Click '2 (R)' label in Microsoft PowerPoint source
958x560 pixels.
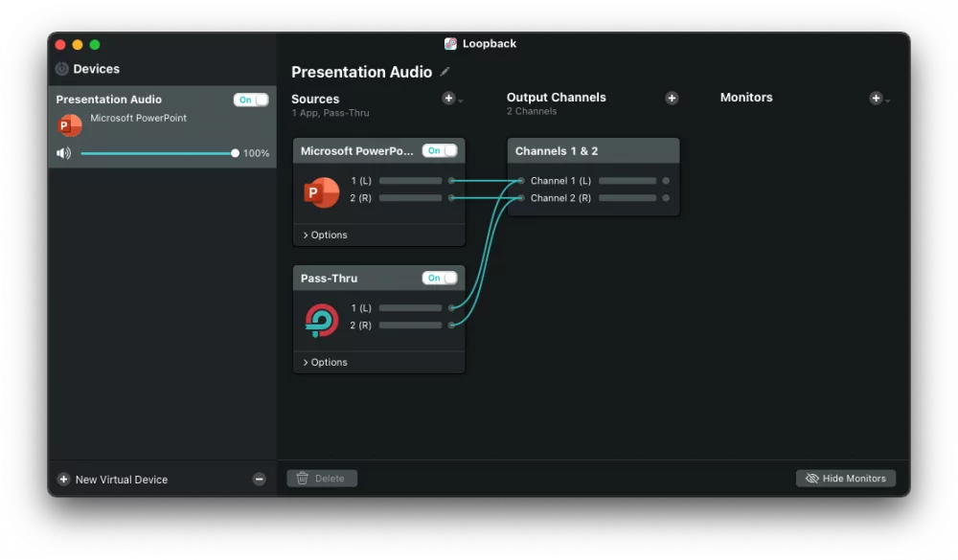pos(360,198)
